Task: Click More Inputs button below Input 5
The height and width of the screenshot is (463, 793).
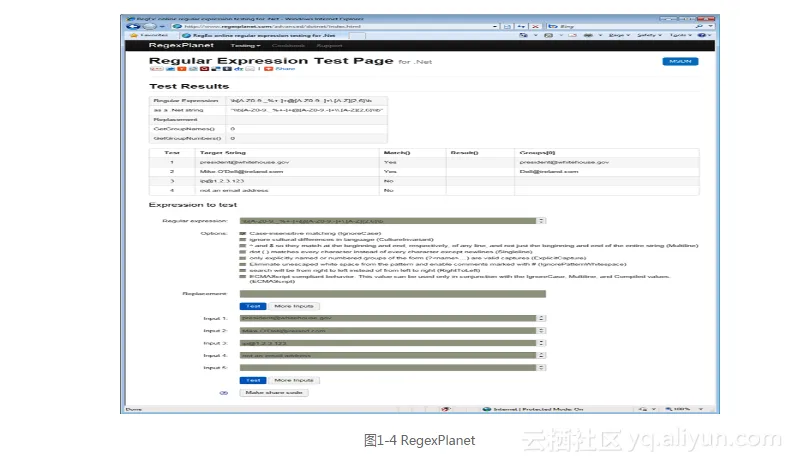Action: point(292,380)
